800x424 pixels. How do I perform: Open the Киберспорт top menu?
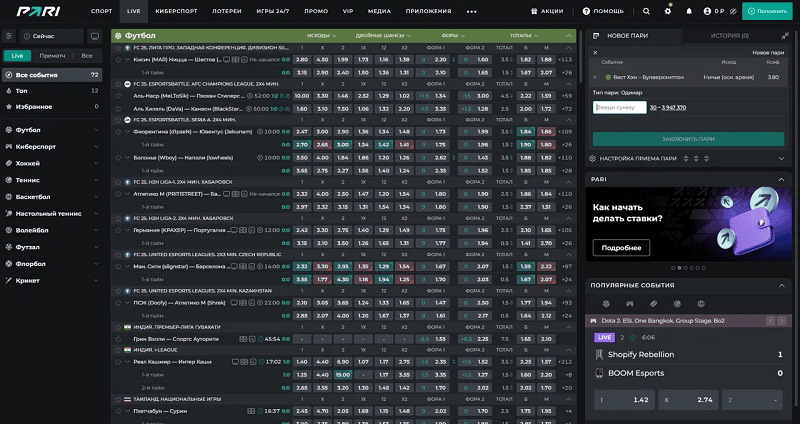(176, 11)
